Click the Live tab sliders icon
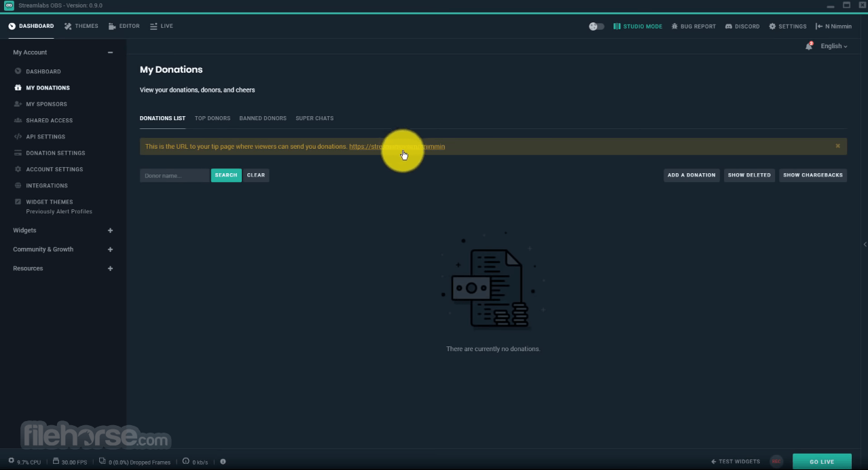The width and height of the screenshot is (868, 470). coord(153,26)
